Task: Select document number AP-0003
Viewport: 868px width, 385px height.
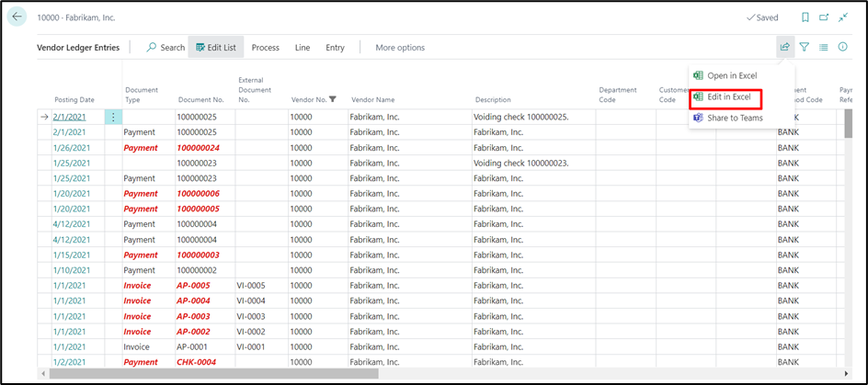Action: (x=194, y=316)
